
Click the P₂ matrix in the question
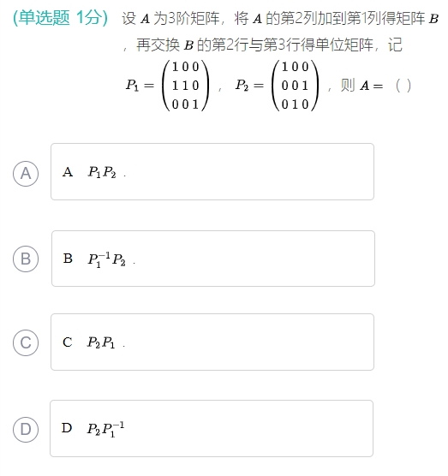[x=296, y=86]
